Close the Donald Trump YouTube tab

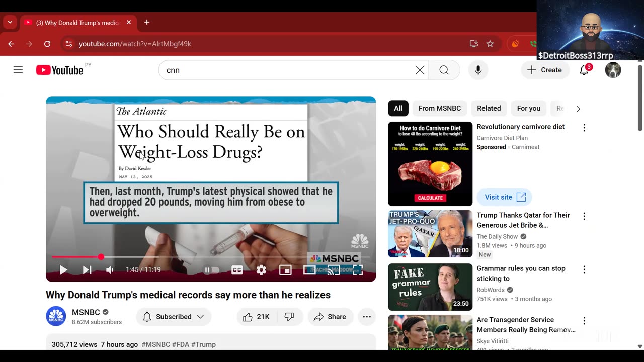[x=129, y=22]
